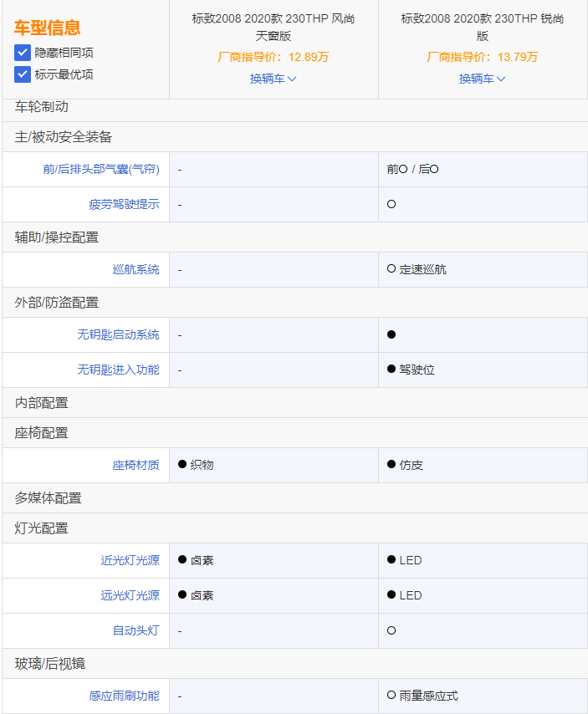
Task: Click the optional circle in 自动头灯 row
Action: click(x=391, y=630)
